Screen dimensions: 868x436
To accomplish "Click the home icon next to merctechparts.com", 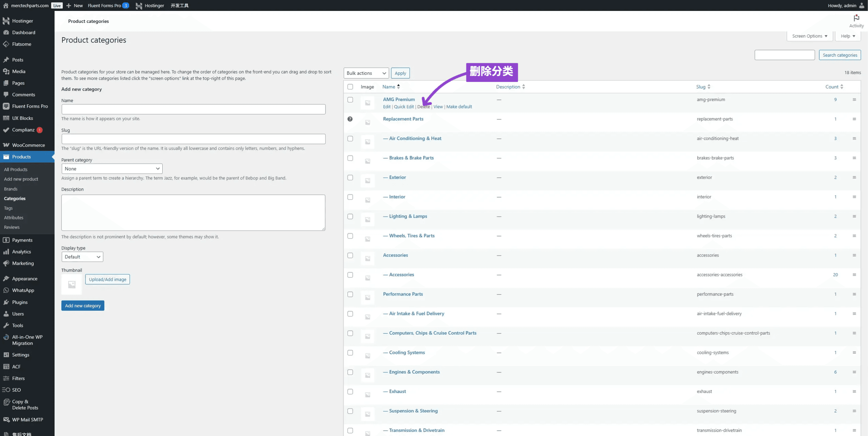I will [5, 5].
